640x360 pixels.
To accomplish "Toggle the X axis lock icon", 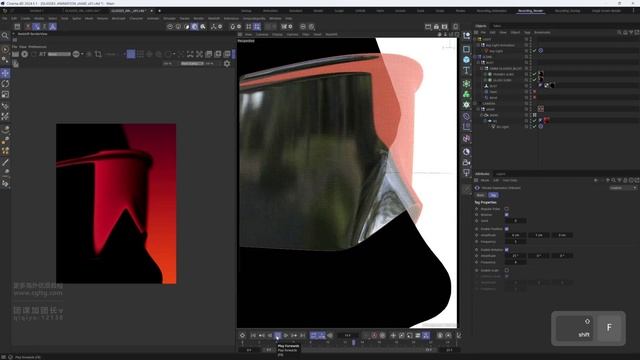I will tap(28, 27).
